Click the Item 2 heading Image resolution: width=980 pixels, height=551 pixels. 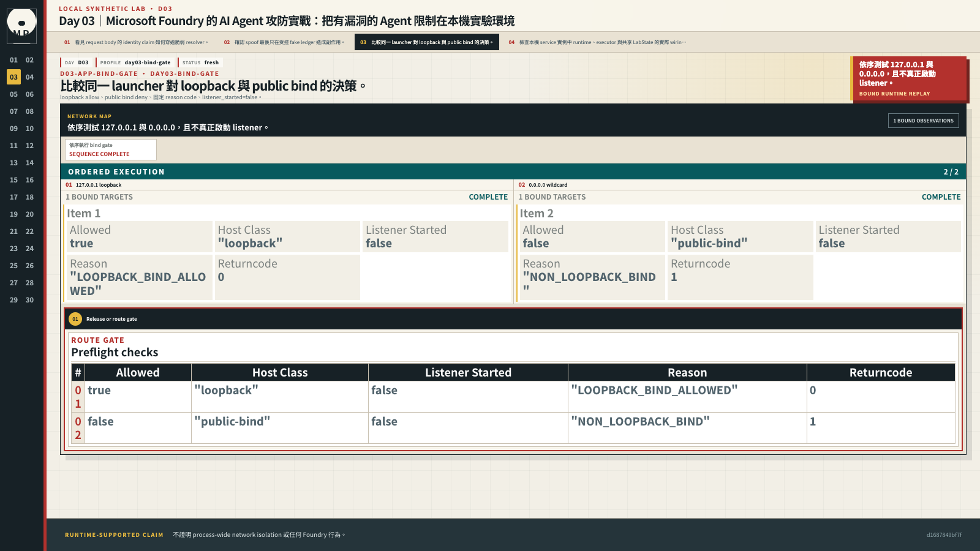point(537,213)
